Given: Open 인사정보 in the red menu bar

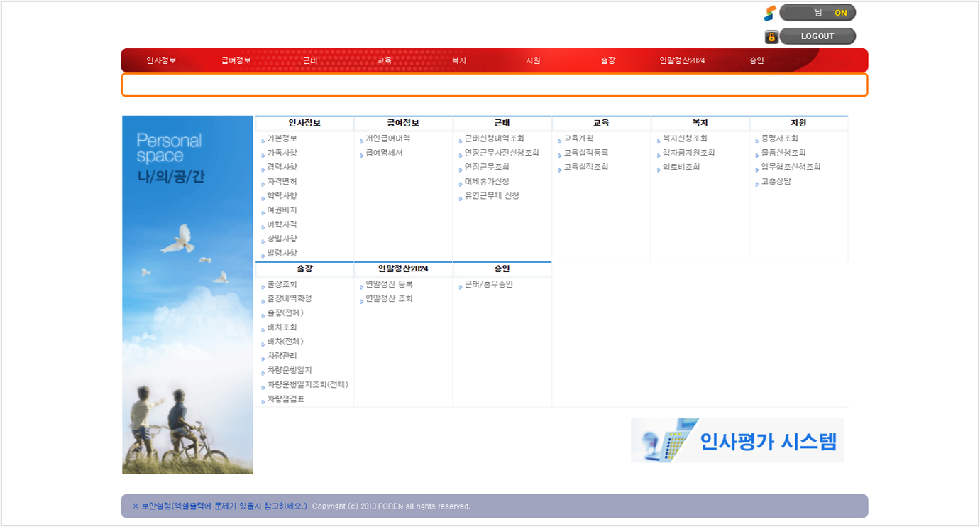Looking at the screenshot, I should [x=161, y=60].
